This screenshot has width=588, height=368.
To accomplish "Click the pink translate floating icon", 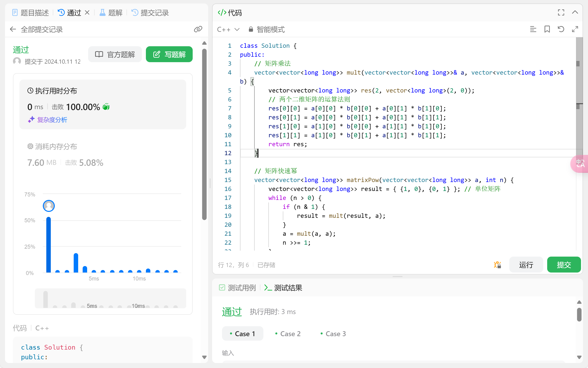I will pos(580,164).
